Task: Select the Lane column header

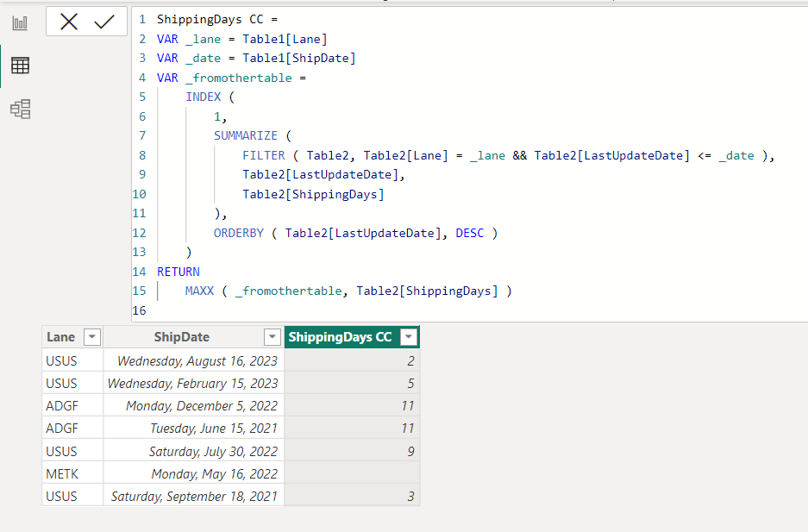Action: [x=61, y=337]
